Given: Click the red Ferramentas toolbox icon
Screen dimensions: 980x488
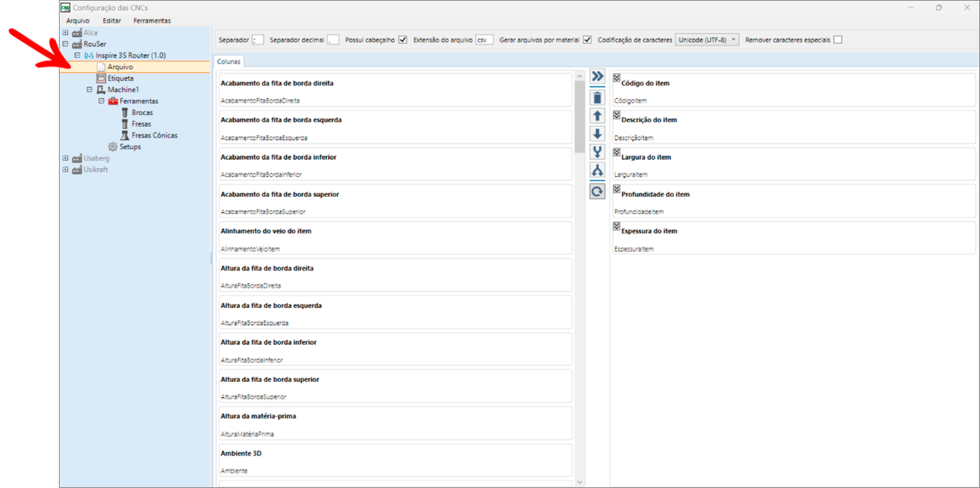Looking at the screenshot, I should click(x=112, y=101).
